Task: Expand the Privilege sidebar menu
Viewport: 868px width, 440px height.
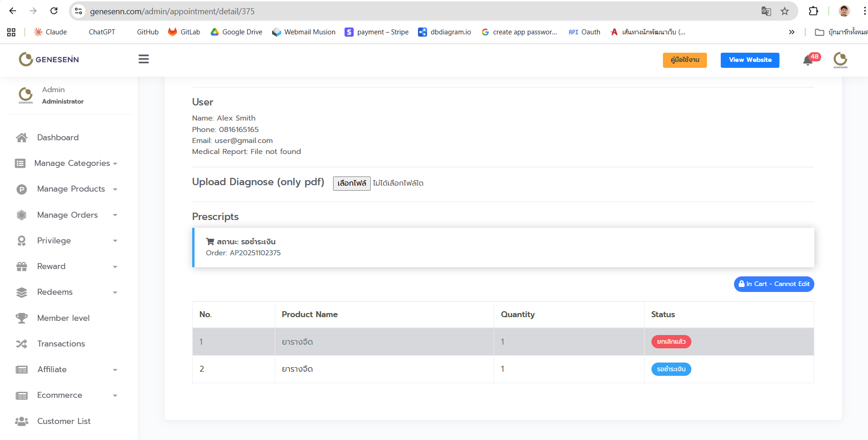Action: click(54, 241)
